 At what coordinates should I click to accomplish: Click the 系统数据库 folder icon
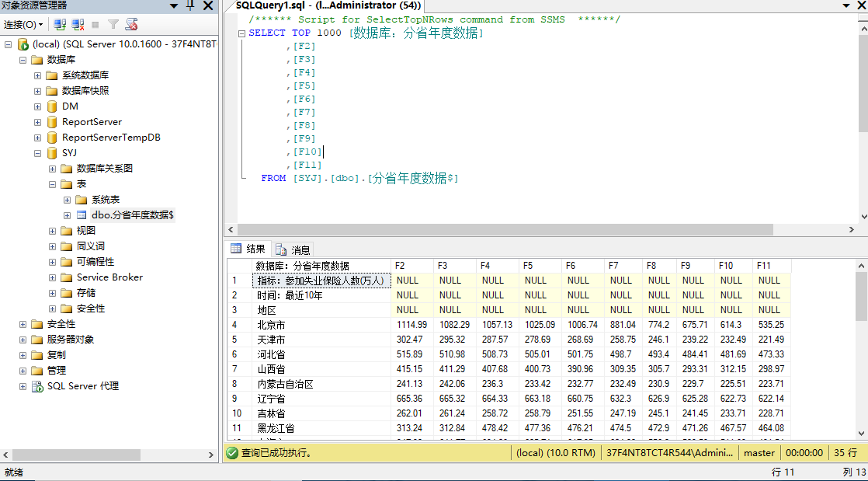coord(51,75)
